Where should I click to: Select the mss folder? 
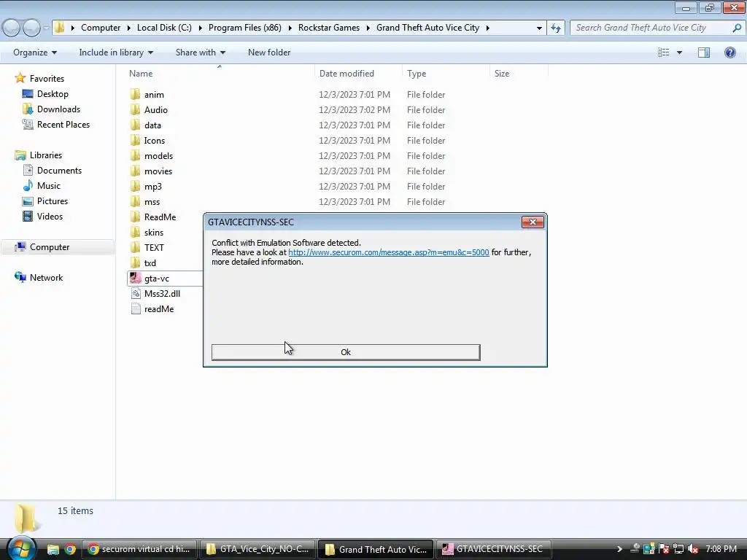pos(152,202)
